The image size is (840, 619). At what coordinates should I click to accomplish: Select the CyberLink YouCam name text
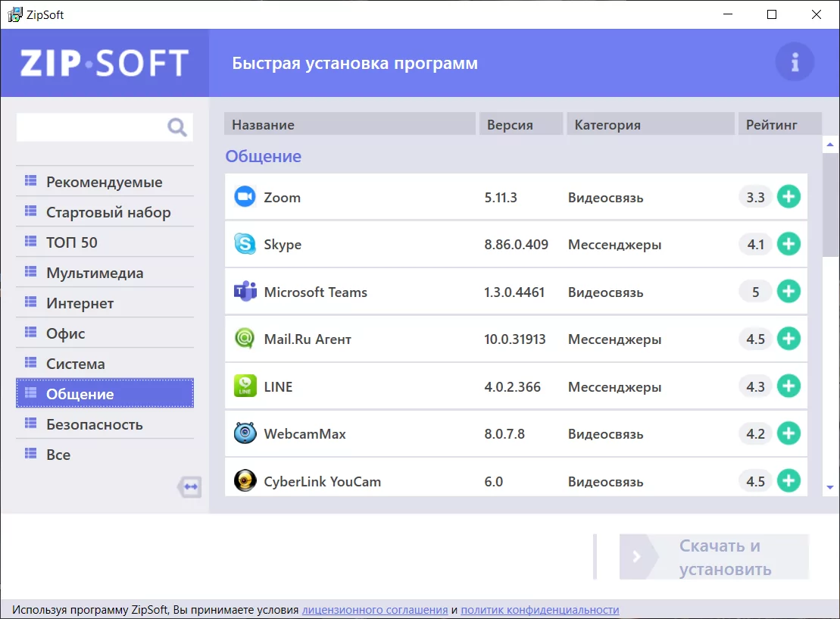(322, 481)
